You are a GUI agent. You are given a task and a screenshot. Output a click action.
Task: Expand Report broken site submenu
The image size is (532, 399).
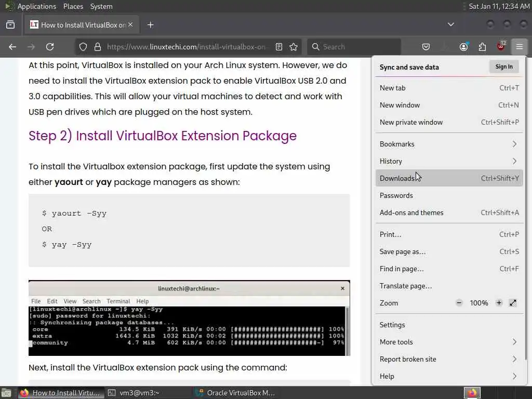449,359
